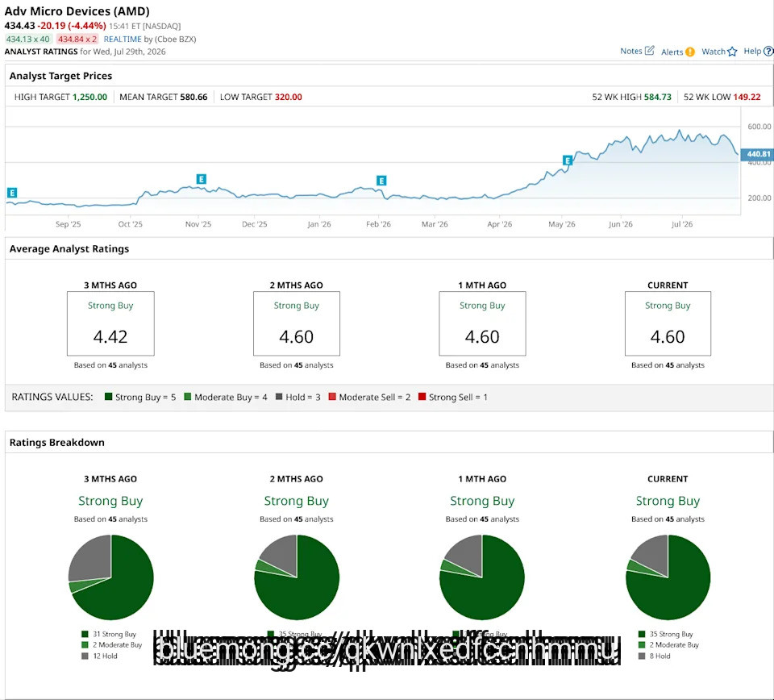Click the ask quote 434.84 x 2
774x700 pixels.
tap(77, 39)
